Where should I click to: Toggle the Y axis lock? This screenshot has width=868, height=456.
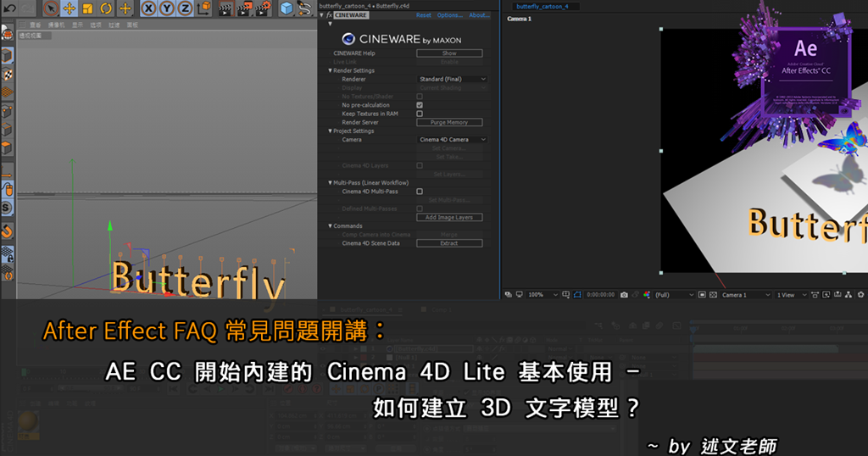[x=167, y=8]
